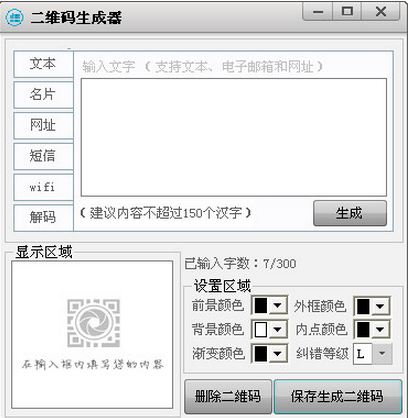The image size is (408, 418).
Task: Click the app logo icon in title bar
Action: [15, 17]
